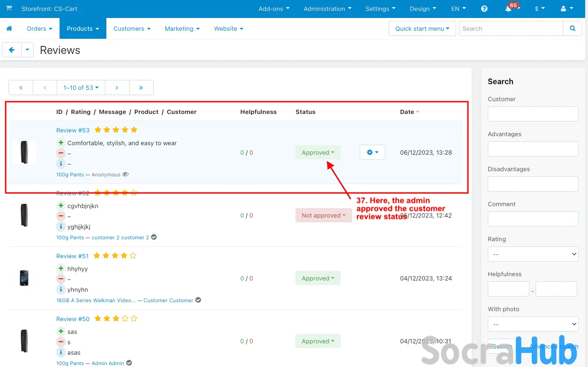Go to next page of reviews
588x367 pixels.
pyautogui.click(x=117, y=87)
